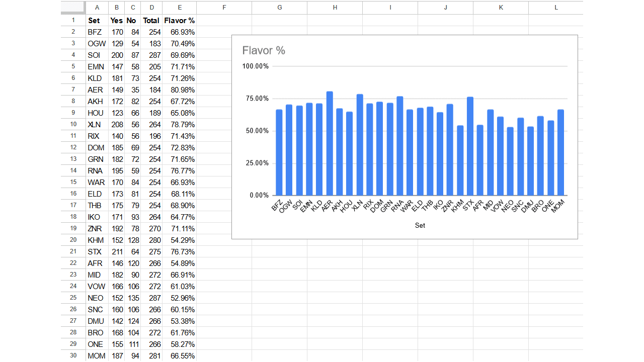644x362 pixels.
Task: Select the STX set name cell
Action: pyautogui.click(x=97, y=251)
